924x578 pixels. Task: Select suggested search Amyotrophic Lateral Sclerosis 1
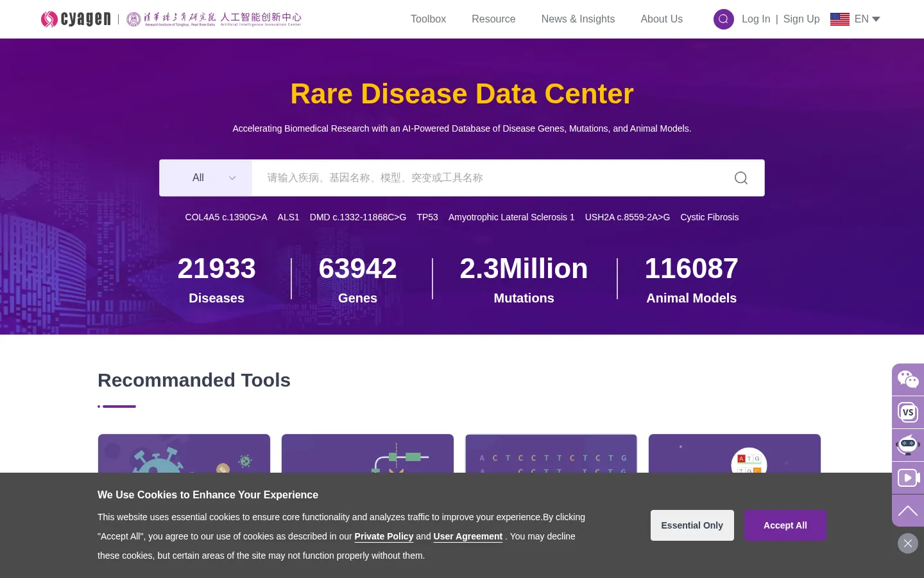click(x=511, y=217)
